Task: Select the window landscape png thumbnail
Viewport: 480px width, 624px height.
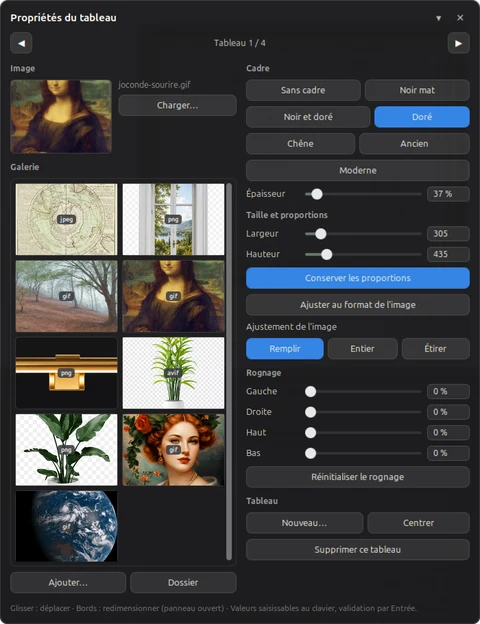Action: 174,219
